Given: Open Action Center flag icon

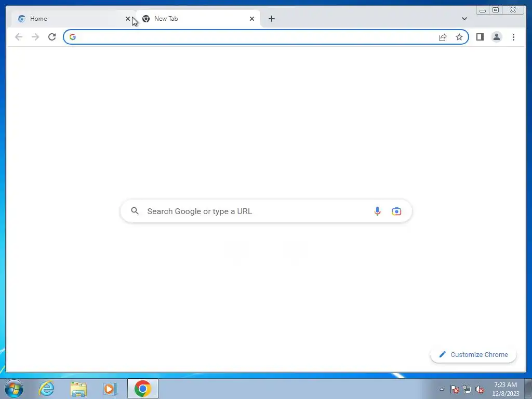Looking at the screenshot, I should (x=455, y=389).
